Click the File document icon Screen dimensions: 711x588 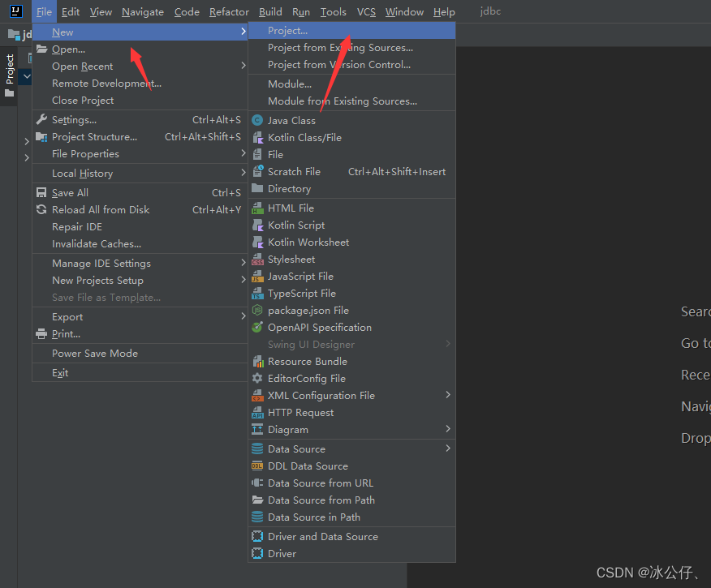point(257,154)
